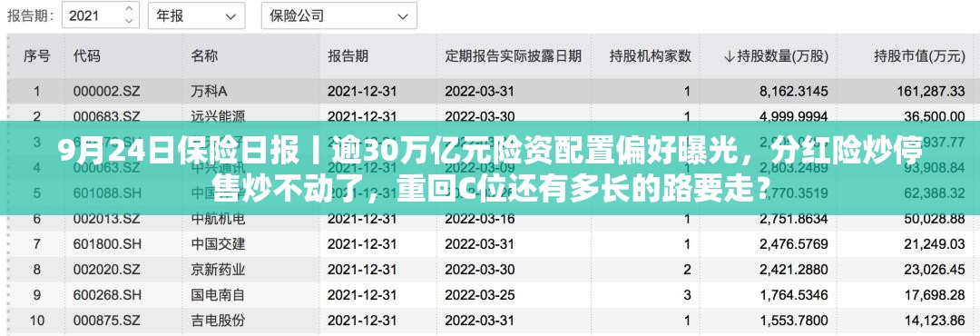Click the 1,764.5346 holding quantity cell
This screenshot has height=336, width=980.
click(x=794, y=295)
